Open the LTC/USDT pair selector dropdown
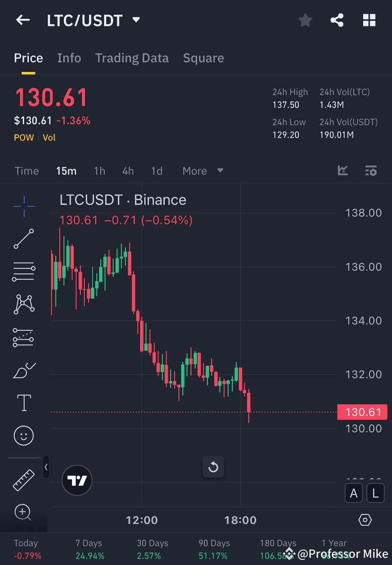 [x=135, y=20]
